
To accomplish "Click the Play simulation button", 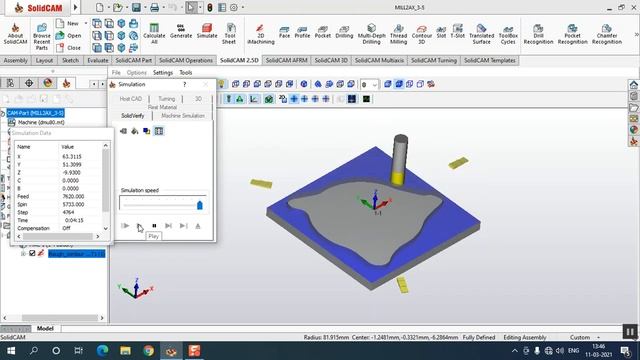I will [140, 226].
